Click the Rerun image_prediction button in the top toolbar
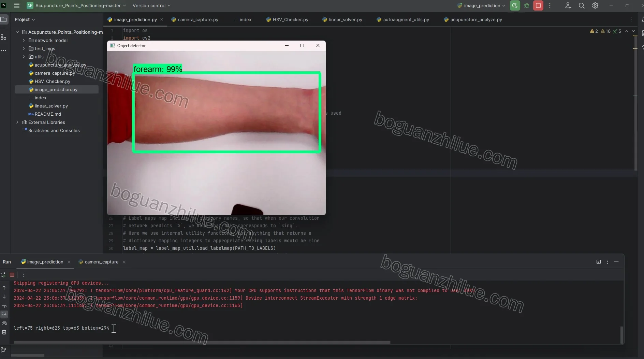Image resolution: width=644 pixels, height=359 pixels. [x=515, y=5]
